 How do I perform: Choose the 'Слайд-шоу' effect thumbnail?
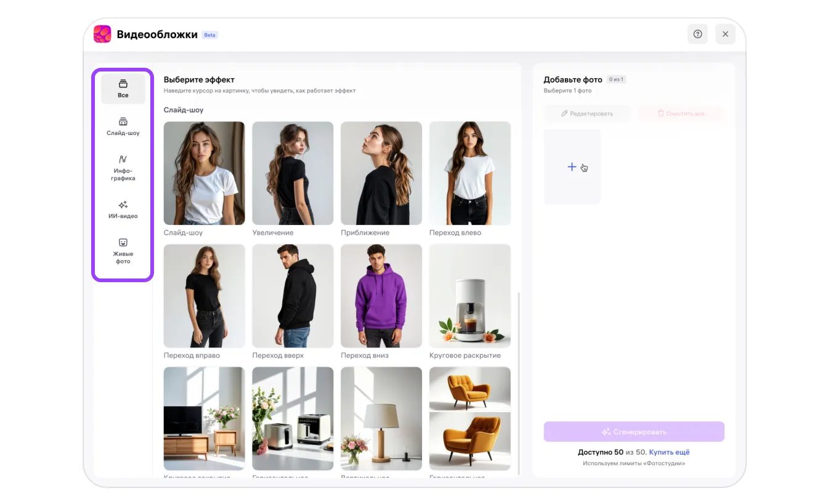(x=204, y=173)
